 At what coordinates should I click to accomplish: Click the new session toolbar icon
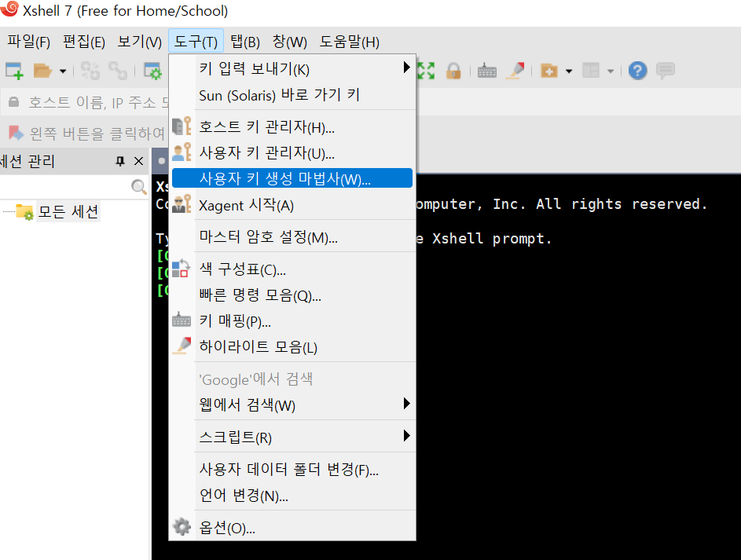click(14, 71)
